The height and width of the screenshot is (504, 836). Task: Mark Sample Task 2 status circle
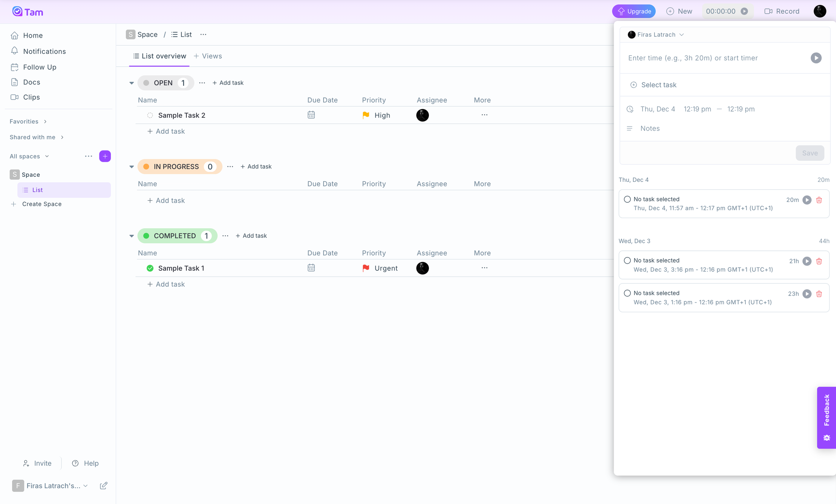150,115
